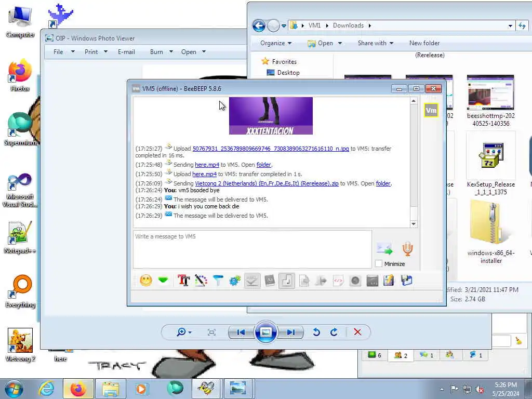532x399 pixels.
Task: Open Windows Start menu orb
Action: tap(14, 389)
